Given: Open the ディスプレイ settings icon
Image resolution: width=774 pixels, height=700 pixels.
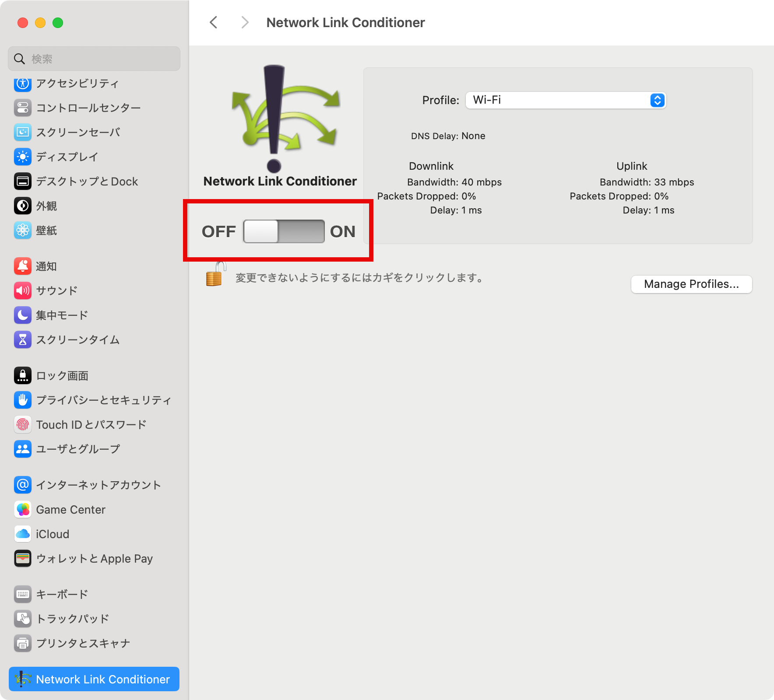Looking at the screenshot, I should [x=23, y=157].
